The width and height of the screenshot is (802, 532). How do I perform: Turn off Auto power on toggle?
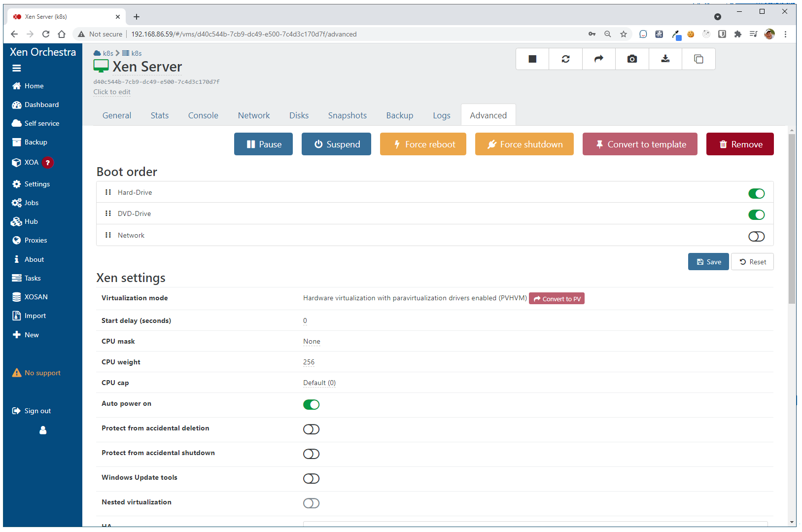point(311,405)
